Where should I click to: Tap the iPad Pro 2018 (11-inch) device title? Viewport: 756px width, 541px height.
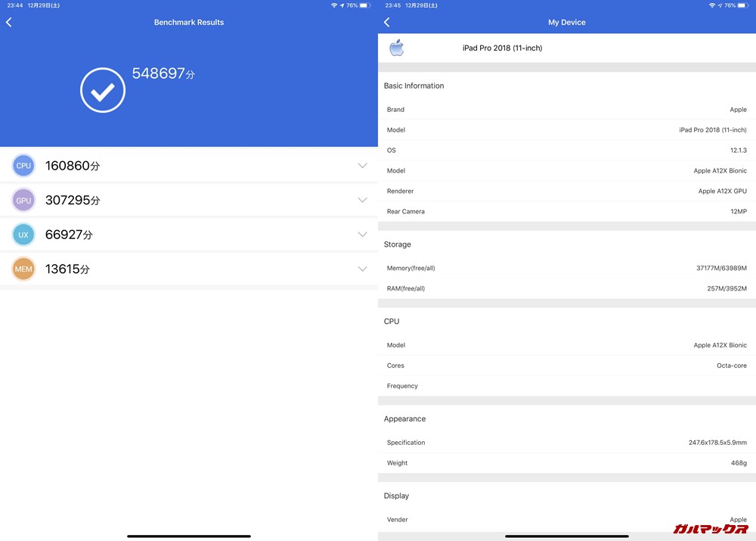[502, 48]
